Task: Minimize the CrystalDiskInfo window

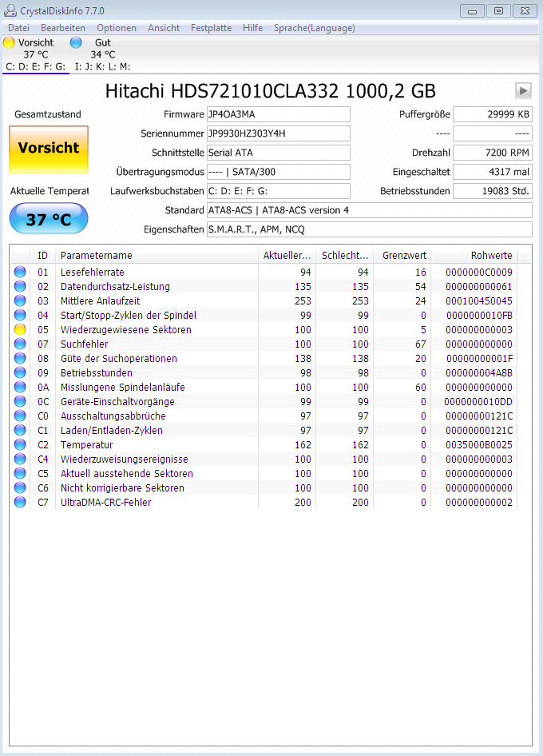Action: [472, 10]
